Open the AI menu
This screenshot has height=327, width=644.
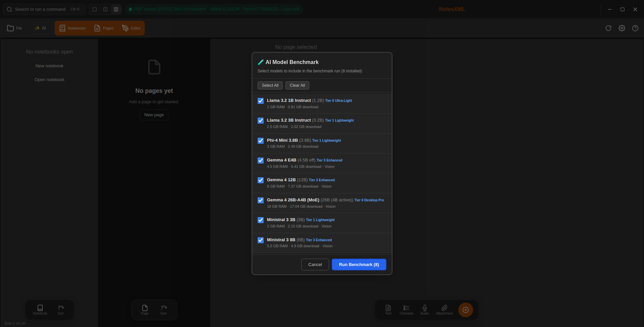[40, 28]
